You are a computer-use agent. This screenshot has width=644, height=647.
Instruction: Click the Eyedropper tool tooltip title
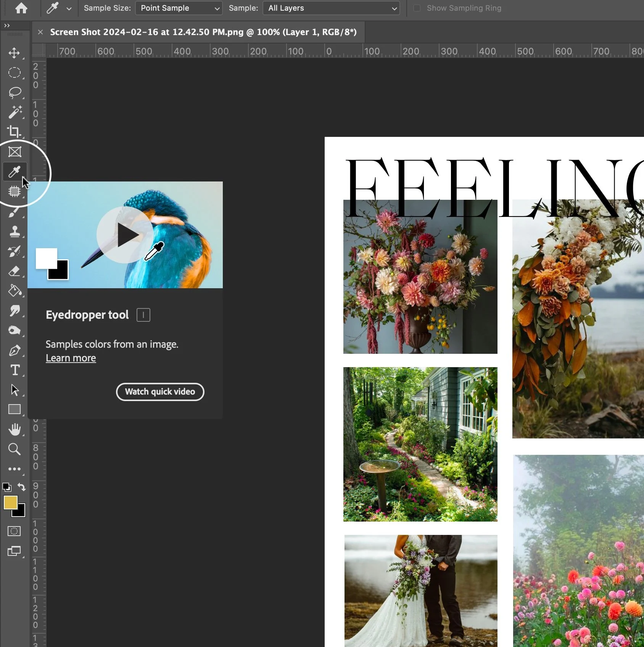point(87,315)
